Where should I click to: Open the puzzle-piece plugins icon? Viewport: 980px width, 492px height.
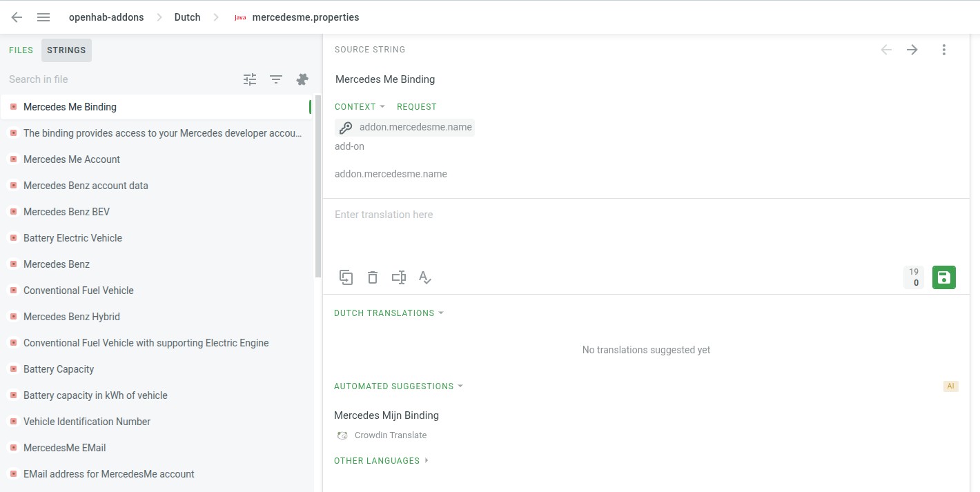click(x=302, y=79)
